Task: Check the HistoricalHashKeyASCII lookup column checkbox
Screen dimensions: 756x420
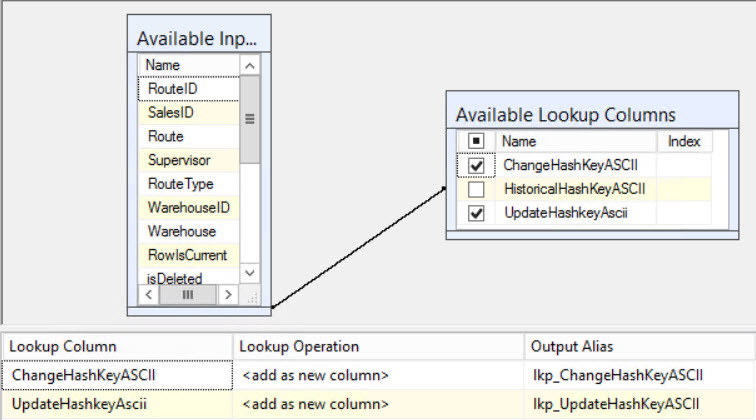Action: click(476, 189)
